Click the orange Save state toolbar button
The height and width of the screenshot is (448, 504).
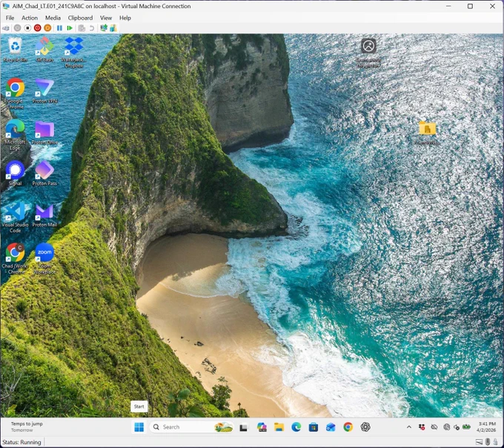[47, 28]
